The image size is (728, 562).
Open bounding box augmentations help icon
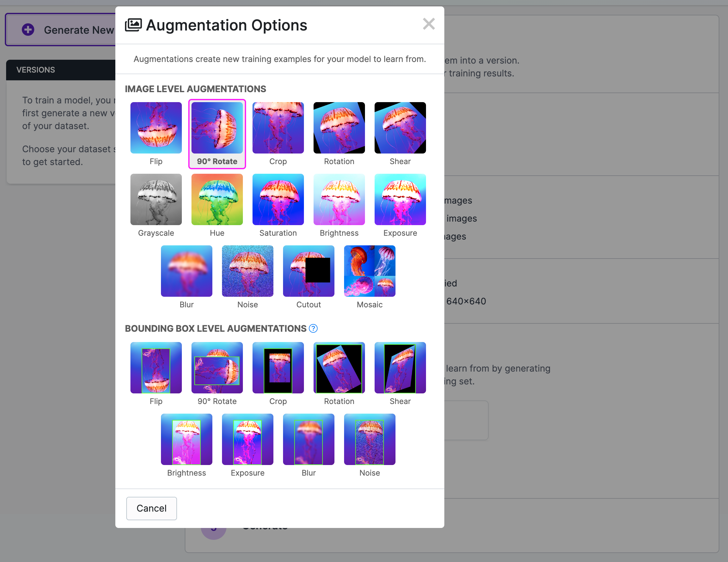pyautogui.click(x=313, y=329)
